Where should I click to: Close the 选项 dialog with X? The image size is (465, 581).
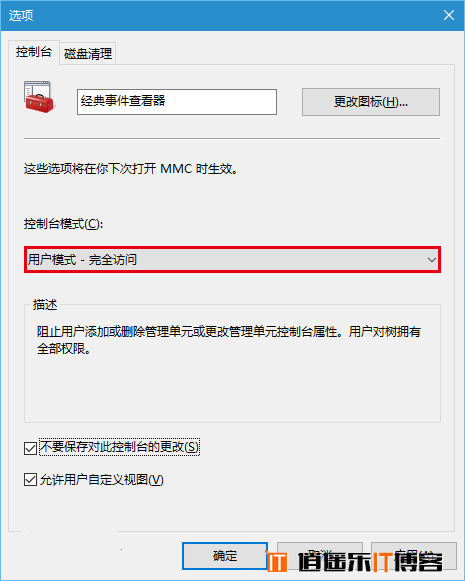click(x=449, y=15)
